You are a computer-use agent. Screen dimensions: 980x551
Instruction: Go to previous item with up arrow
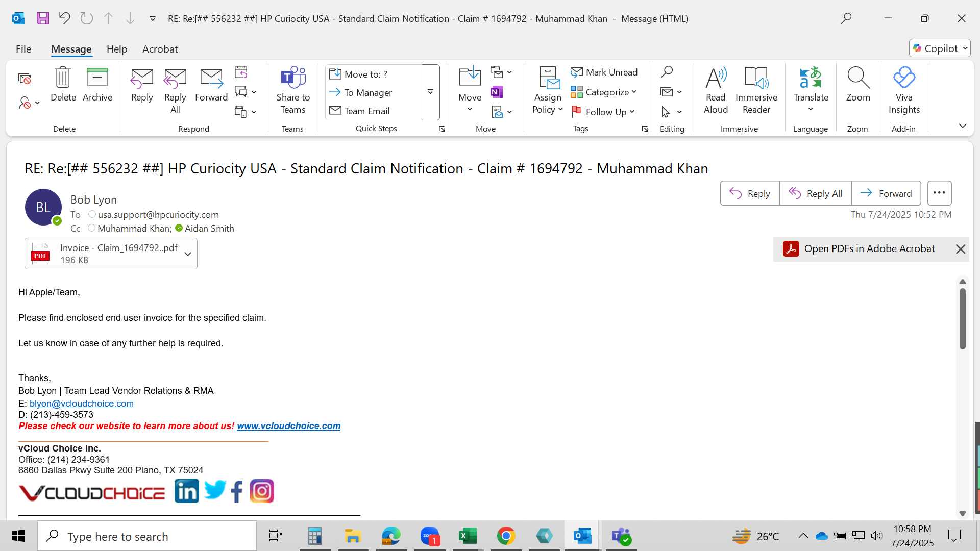click(108, 19)
